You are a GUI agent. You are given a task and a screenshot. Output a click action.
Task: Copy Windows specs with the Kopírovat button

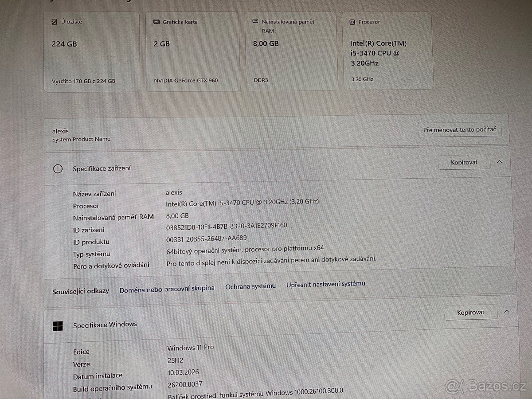click(x=470, y=312)
